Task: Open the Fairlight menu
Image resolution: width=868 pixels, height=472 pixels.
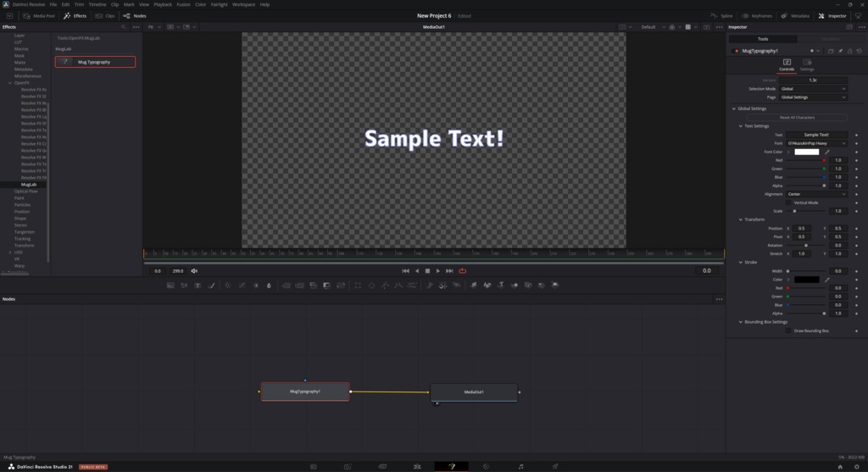Action: 220,4
